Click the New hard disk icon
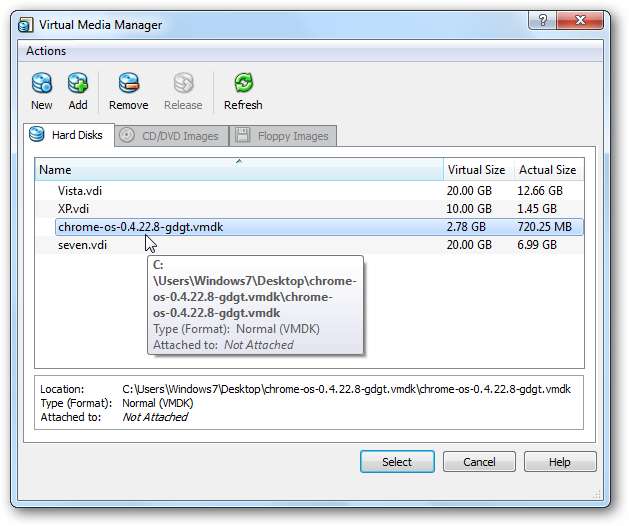This screenshot has width=629, height=526. 42,84
